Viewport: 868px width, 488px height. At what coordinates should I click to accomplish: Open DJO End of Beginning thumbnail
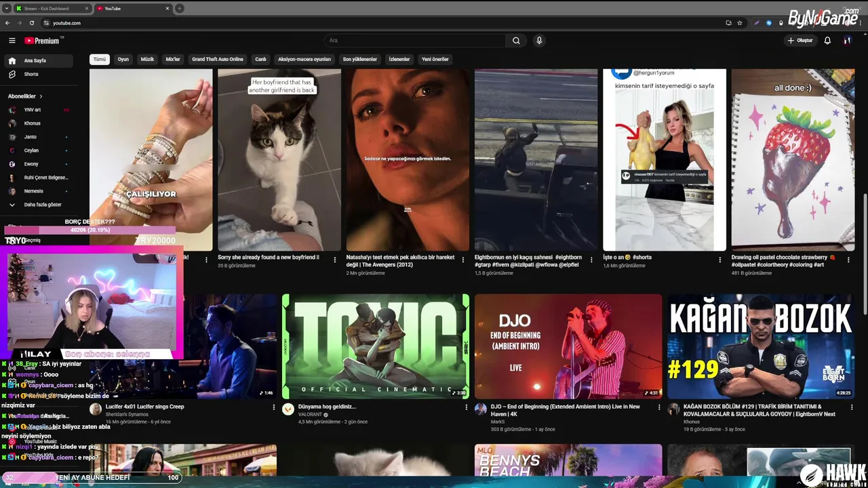568,346
